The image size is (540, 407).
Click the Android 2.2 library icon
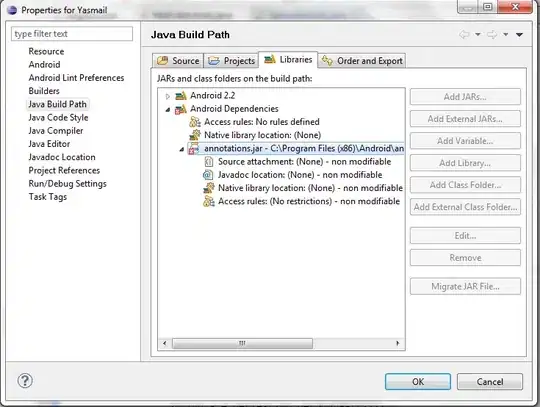[181, 96]
